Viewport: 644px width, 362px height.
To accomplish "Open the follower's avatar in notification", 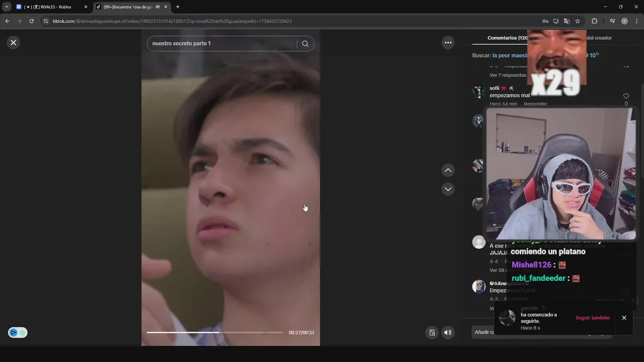I will [x=507, y=318].
